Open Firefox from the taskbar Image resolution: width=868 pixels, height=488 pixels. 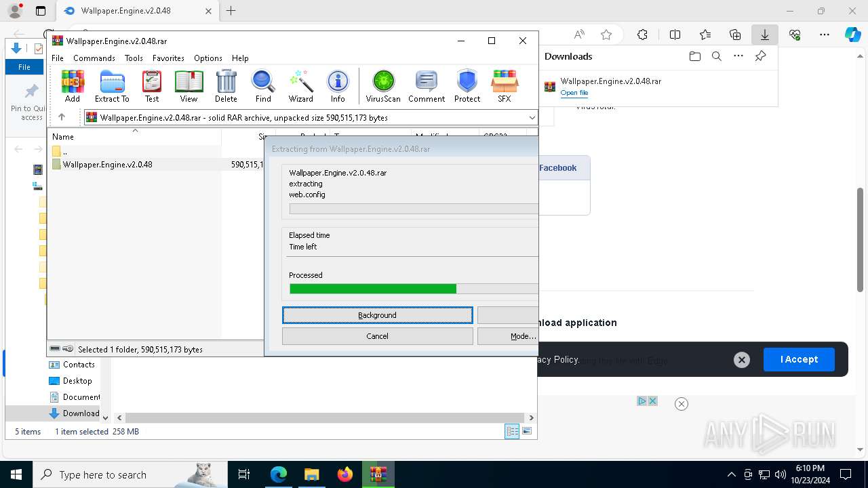click(x=344, y=474)
